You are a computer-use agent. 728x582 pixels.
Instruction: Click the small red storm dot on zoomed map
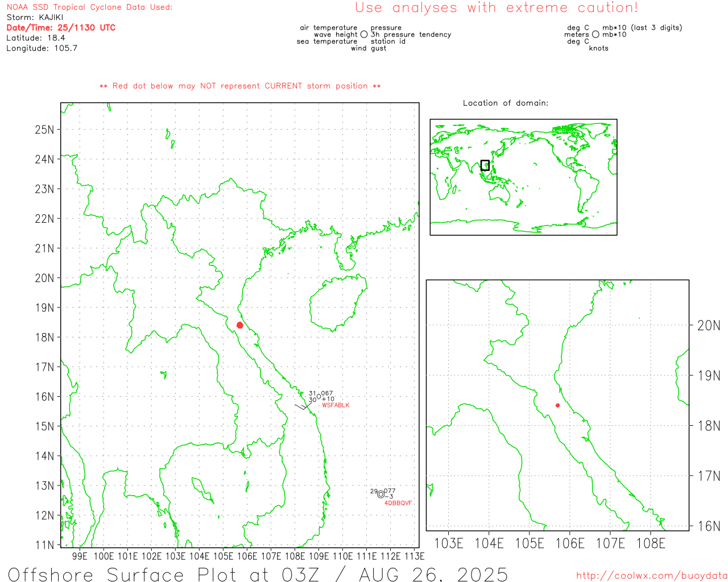[558, 405]
